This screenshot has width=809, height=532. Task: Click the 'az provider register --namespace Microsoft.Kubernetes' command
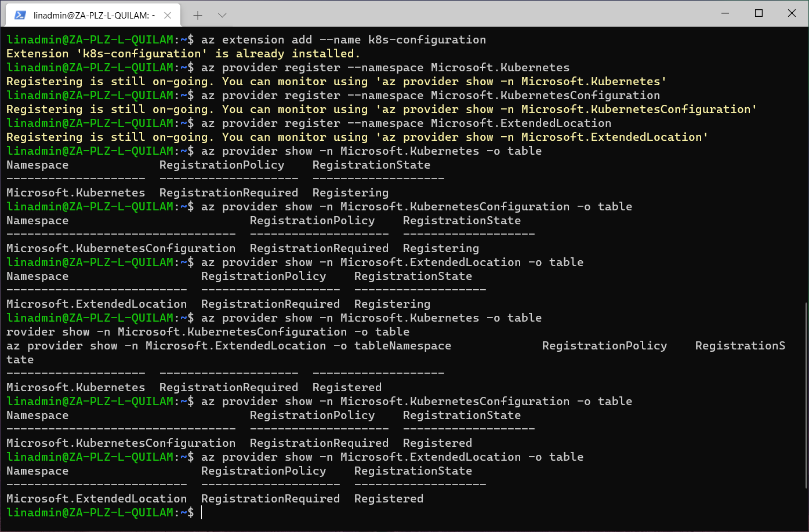[386, 68]
